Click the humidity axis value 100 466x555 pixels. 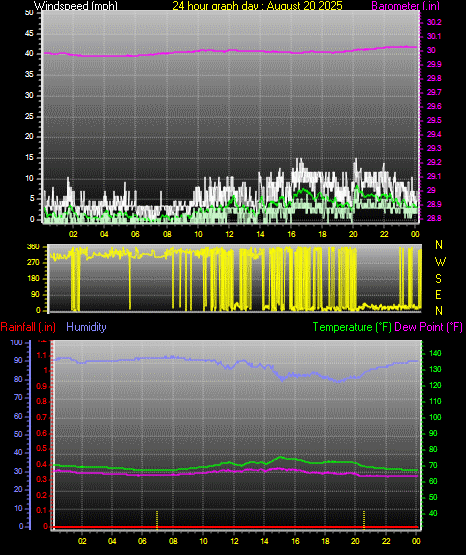coord(17,343)
